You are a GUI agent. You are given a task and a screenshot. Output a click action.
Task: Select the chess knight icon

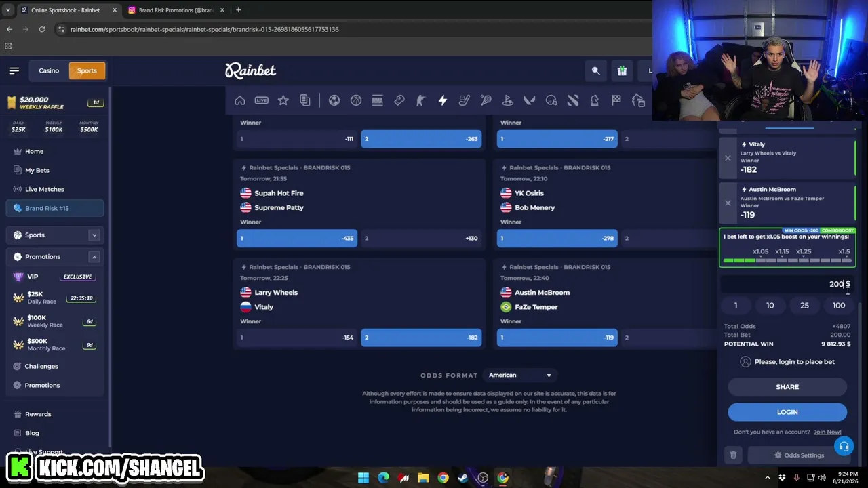595,100
